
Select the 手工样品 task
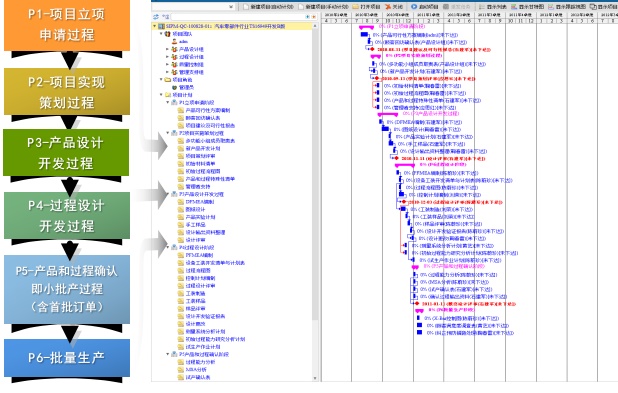click(x=192, y=225)
